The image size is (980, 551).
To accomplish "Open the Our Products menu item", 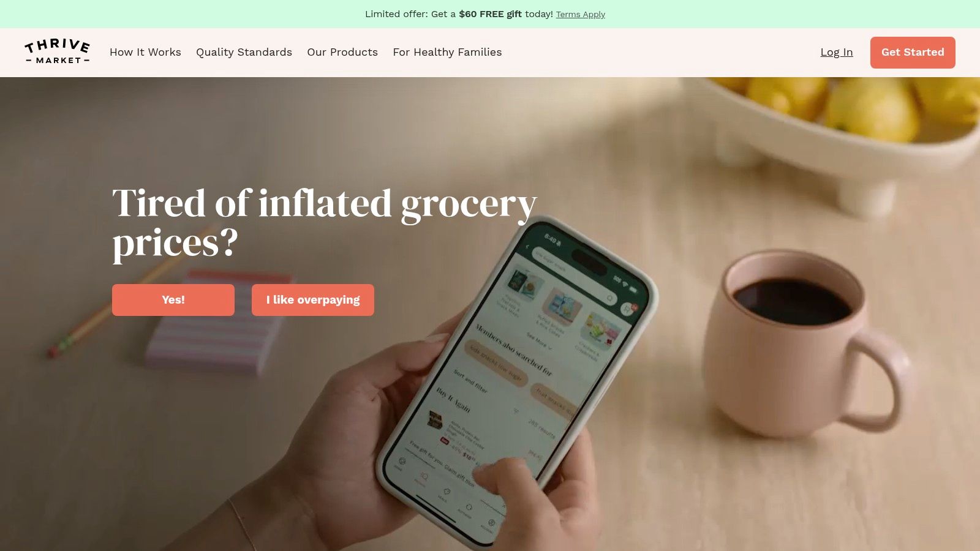I will pyautogui.click(x=342, y=52).
